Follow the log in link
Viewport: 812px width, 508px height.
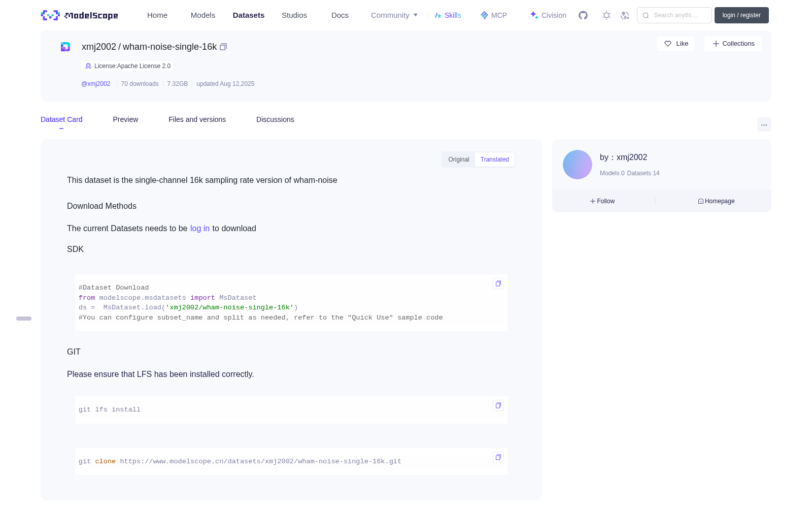(200, 229)
